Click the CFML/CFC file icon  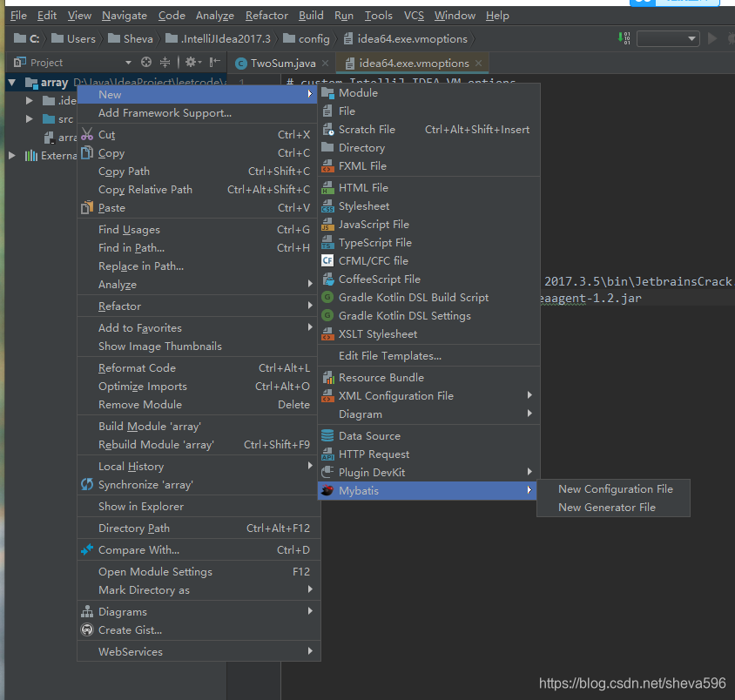(x=327, y=260)
